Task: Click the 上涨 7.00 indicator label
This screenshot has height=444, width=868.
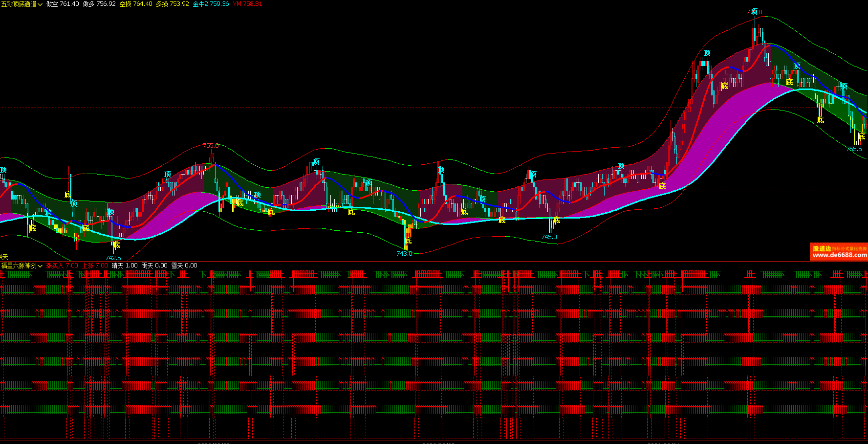Action: point(95,266)
